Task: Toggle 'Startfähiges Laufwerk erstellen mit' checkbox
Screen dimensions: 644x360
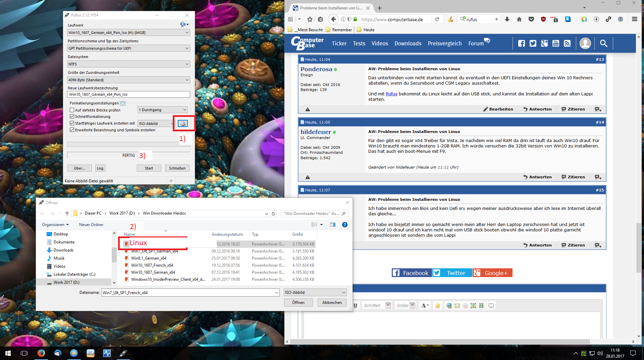Action: pyautogui.click(x=72, y=123)
